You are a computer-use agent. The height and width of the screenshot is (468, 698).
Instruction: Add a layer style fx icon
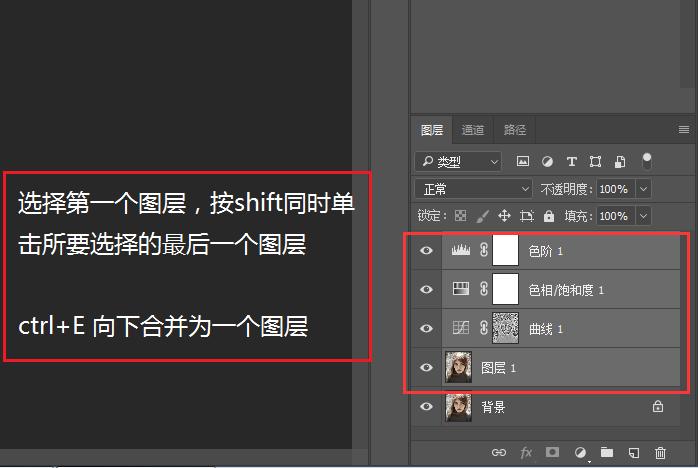[526, 452]
